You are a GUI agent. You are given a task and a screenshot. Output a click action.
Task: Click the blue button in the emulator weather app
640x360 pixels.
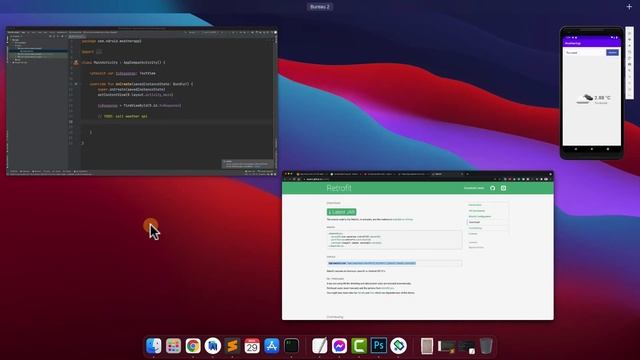(x=612, y=53)
